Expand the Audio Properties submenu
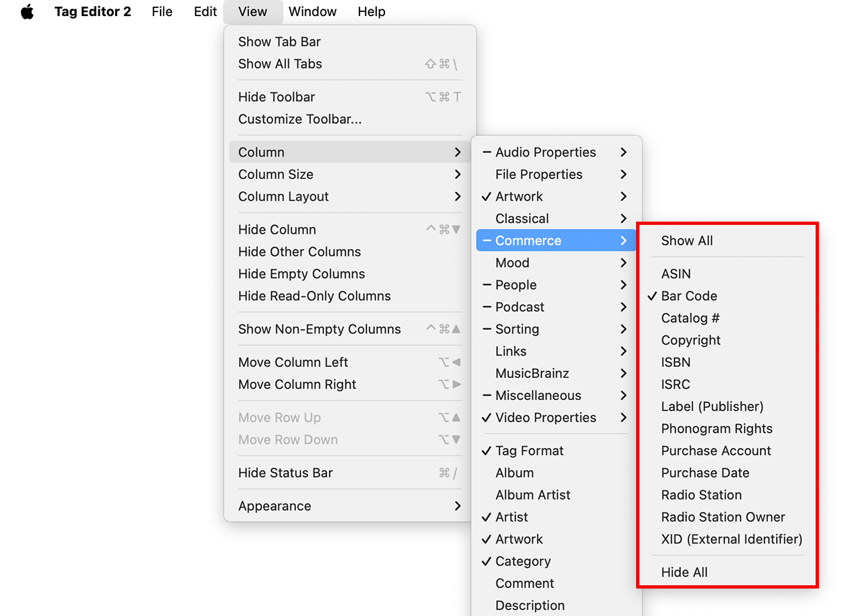Viewport: 845px width, 616px height. (556, 152)
